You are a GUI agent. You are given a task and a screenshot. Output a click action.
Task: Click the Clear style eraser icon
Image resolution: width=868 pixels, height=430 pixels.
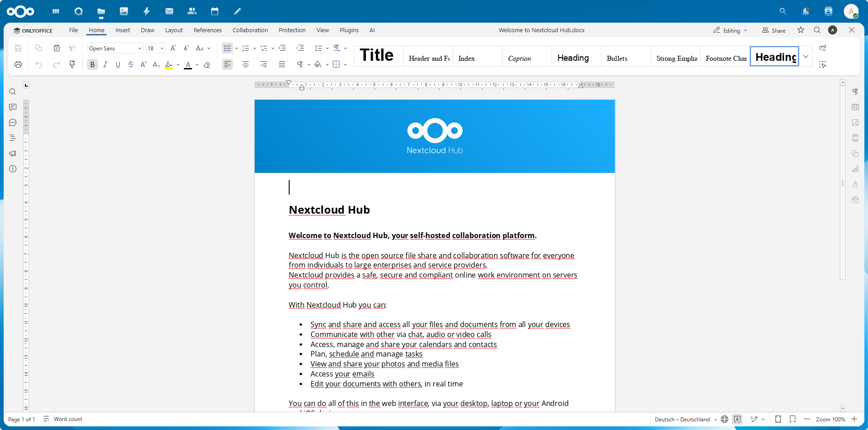(207, 64)
